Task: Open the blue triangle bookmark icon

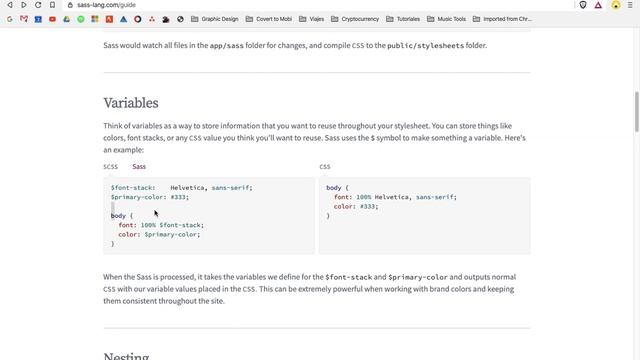Action: pos(123,19)
